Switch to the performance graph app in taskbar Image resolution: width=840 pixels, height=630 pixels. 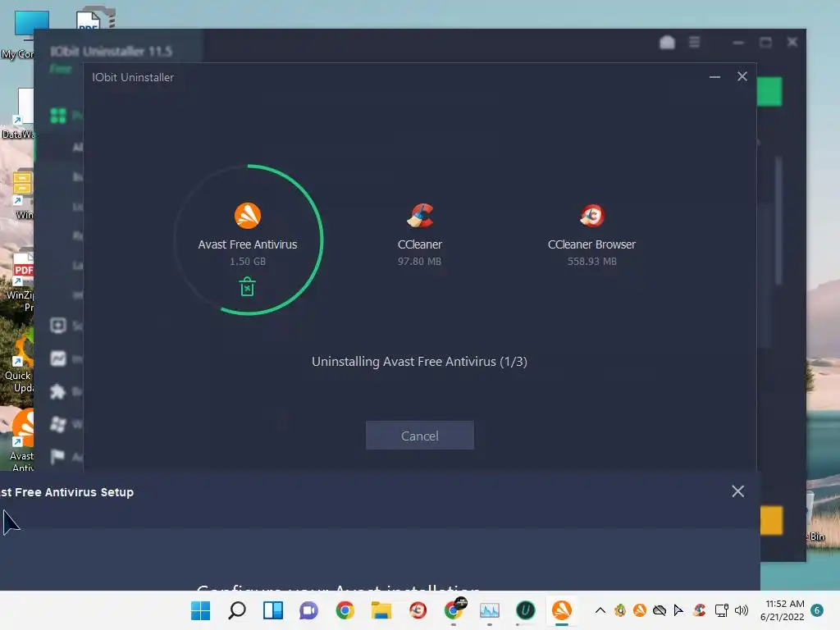[490, 610]
